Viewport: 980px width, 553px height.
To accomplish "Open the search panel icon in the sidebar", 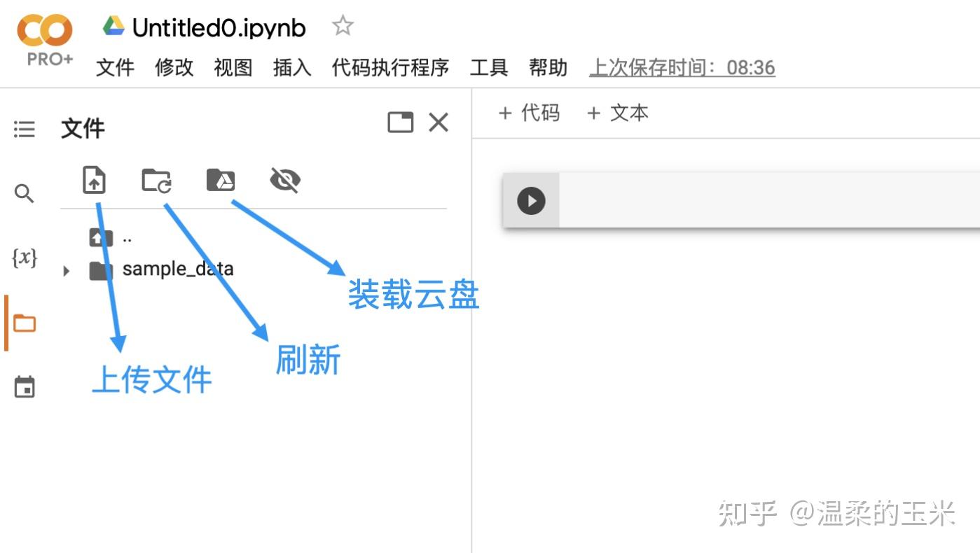I will (25, 193).
